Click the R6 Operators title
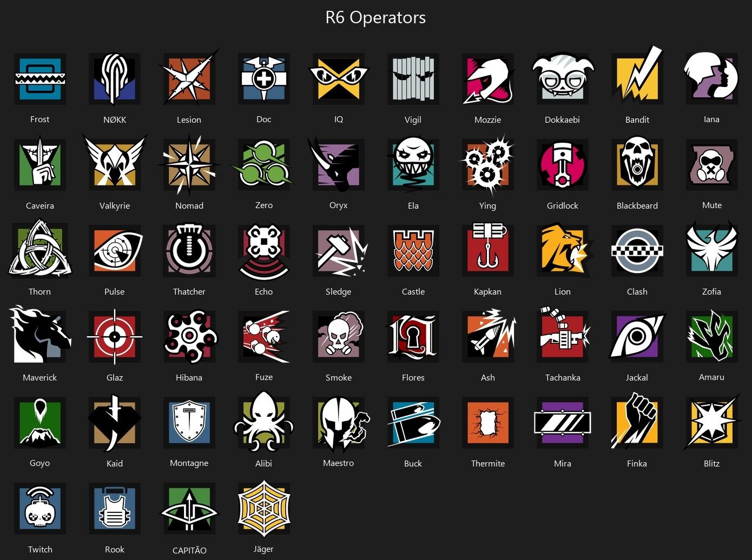Image resolution: width=752 pixels, height=560 pixels. tap(375, 18)
